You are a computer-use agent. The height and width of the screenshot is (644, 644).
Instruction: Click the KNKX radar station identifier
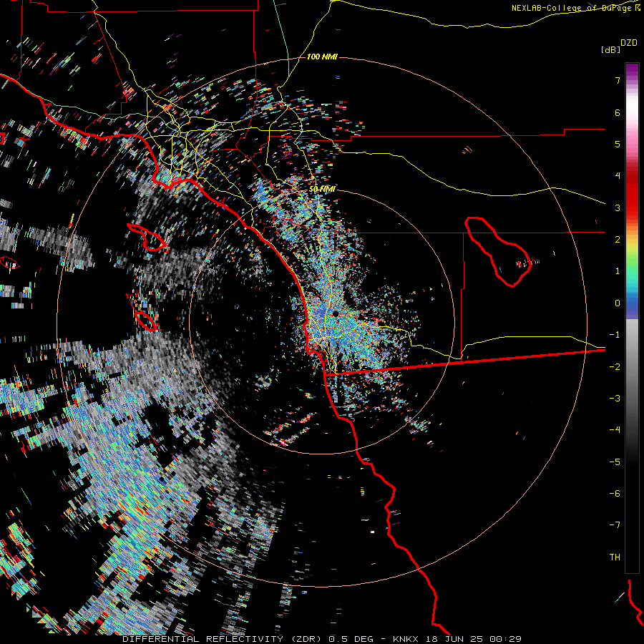[406, 639]
